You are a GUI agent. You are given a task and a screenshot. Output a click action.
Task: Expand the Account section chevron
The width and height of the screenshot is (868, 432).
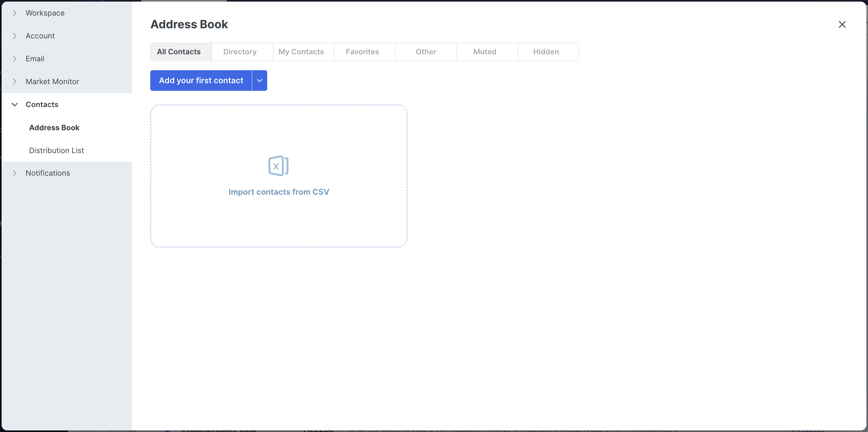pyautogui.click(x=15, y=36)
